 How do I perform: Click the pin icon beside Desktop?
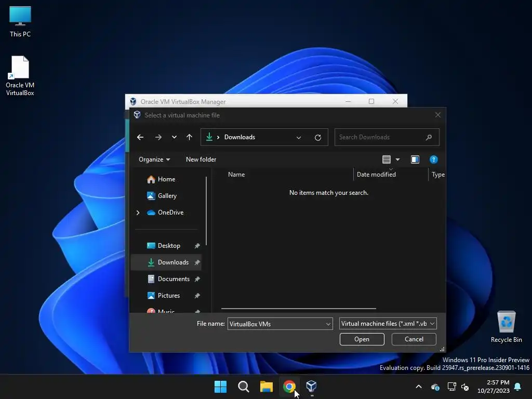[197, 246]
